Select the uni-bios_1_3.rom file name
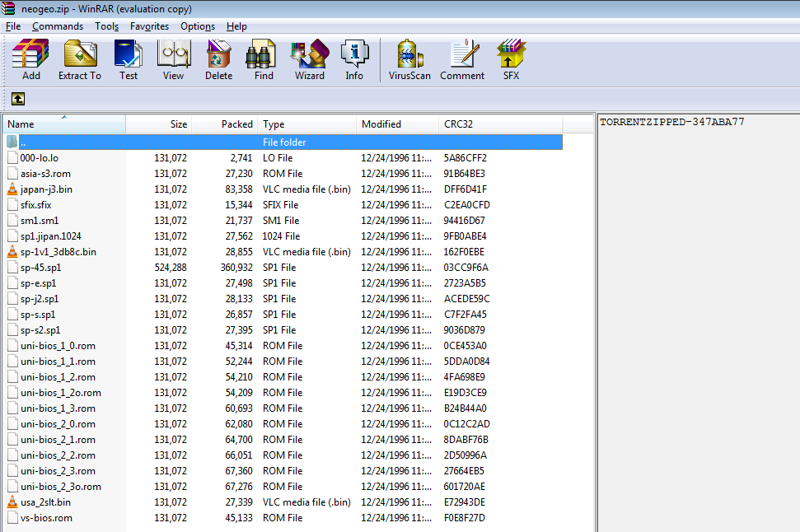 tap(58, 408)
